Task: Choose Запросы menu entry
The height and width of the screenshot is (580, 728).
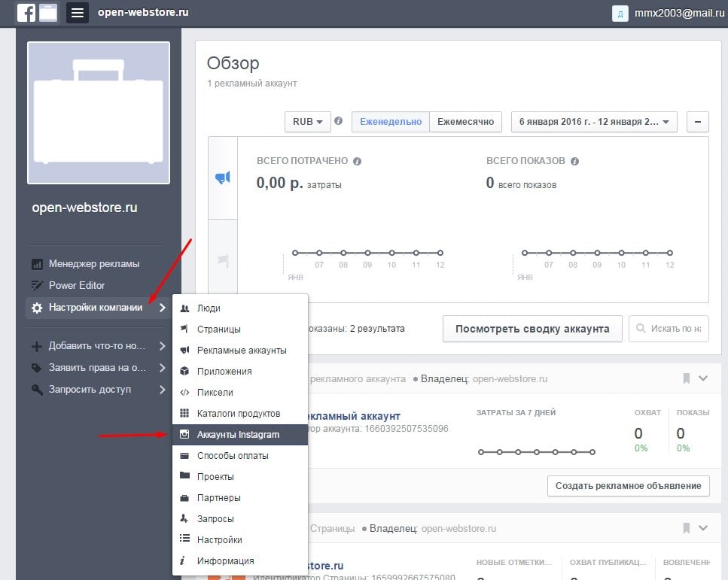Action: coord(240,519)
